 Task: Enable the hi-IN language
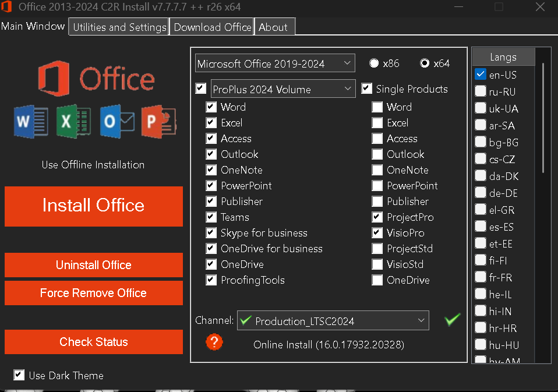481,311
